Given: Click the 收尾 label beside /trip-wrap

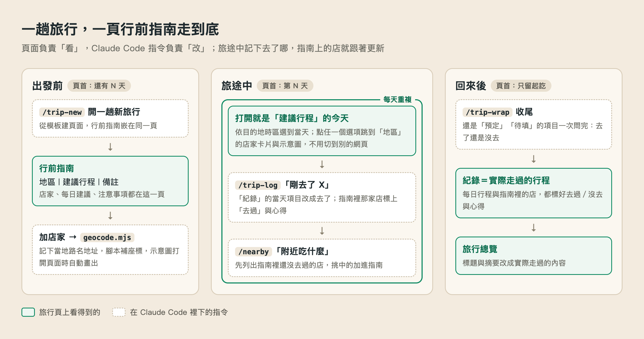Looking at the screenshot, I should 524,112.
